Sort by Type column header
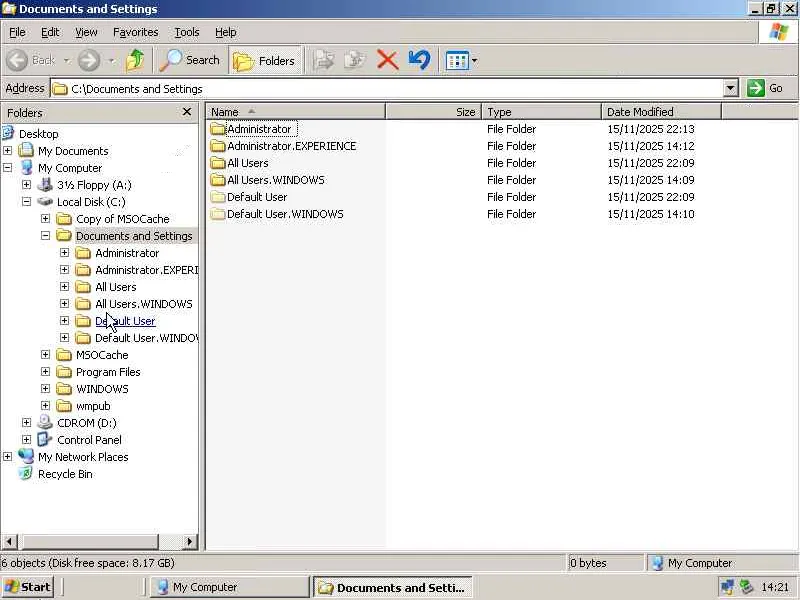 pos(542,112)
